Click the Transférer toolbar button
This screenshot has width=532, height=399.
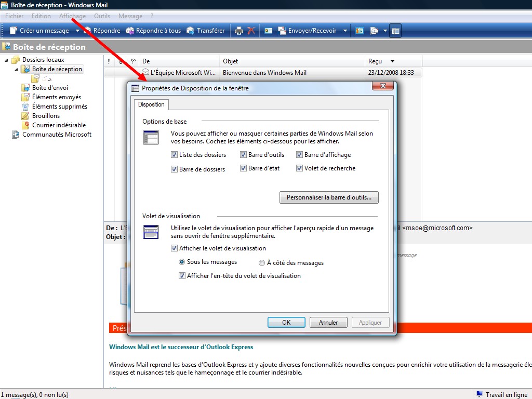(206, 31)
